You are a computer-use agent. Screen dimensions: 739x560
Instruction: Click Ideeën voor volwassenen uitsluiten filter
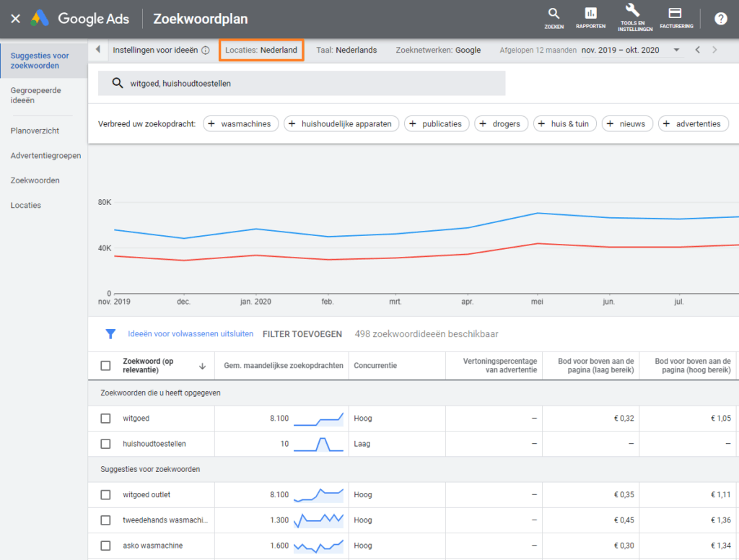click(x=191, y=333)
